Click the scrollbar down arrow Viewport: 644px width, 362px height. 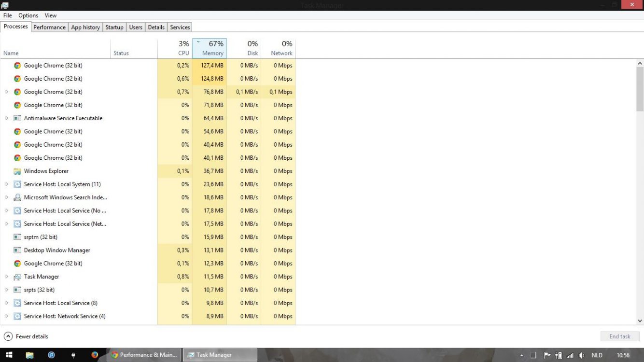[640, 320]
